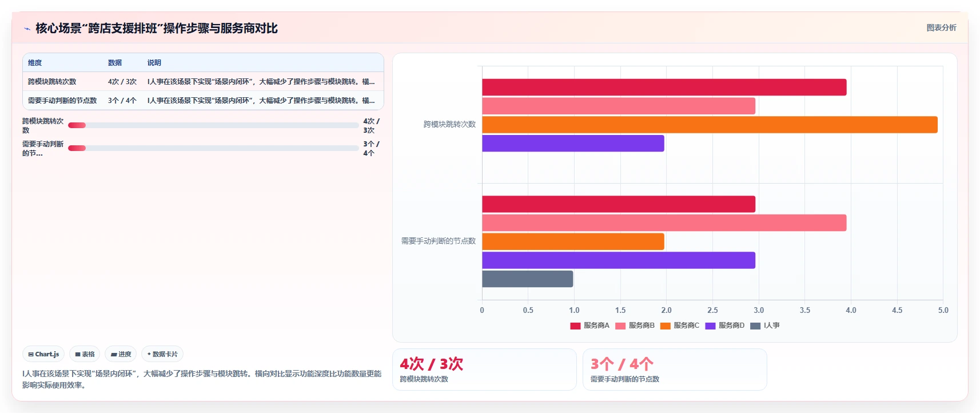
Task: Click the chart y-axis label 跨模块跳转次数
Action: click(449, 124)
